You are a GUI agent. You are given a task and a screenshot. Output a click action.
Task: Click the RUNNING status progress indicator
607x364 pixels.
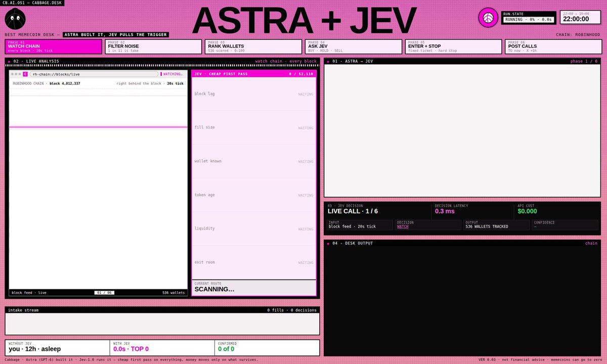pyautogui.click(x=529, y=20)
